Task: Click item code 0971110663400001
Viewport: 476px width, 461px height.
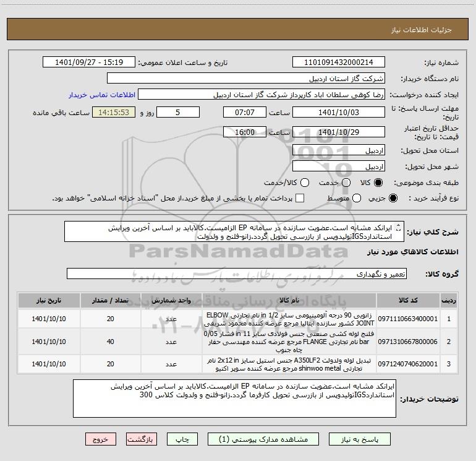Action: point(408,319)
